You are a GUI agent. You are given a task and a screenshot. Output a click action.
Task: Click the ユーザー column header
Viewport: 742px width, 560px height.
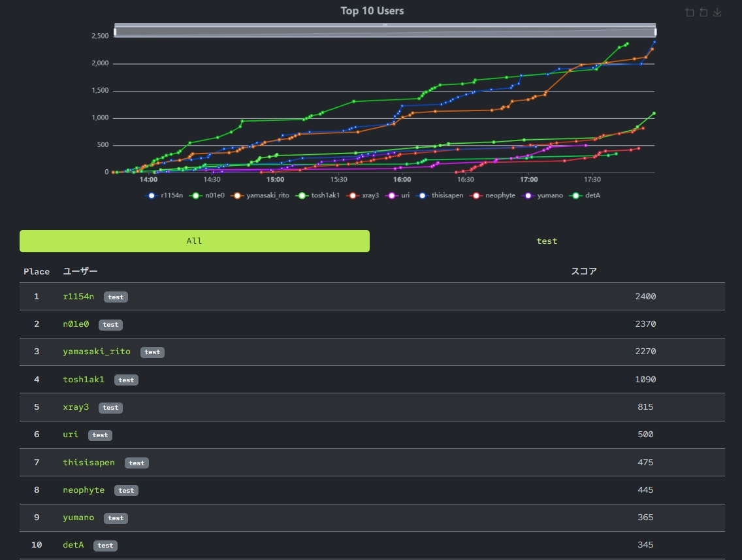(80, 271)
